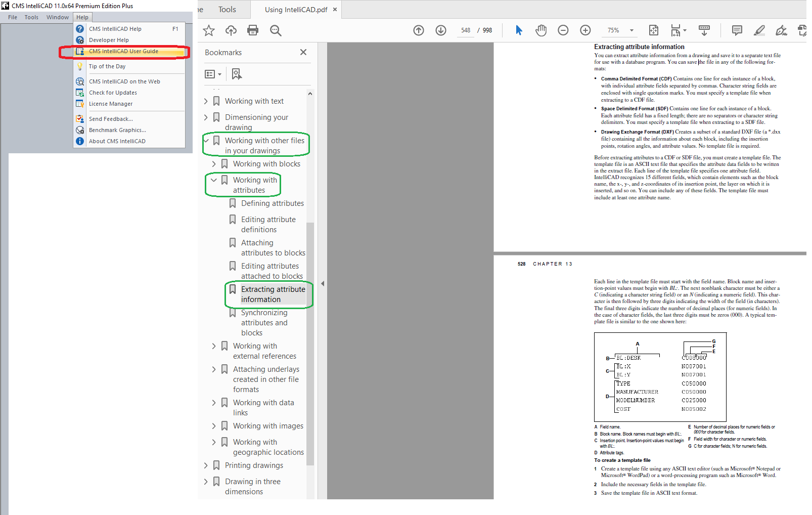The image size is (812, 515).
Task: Choose Check for Updates
Action: [129, 93]
